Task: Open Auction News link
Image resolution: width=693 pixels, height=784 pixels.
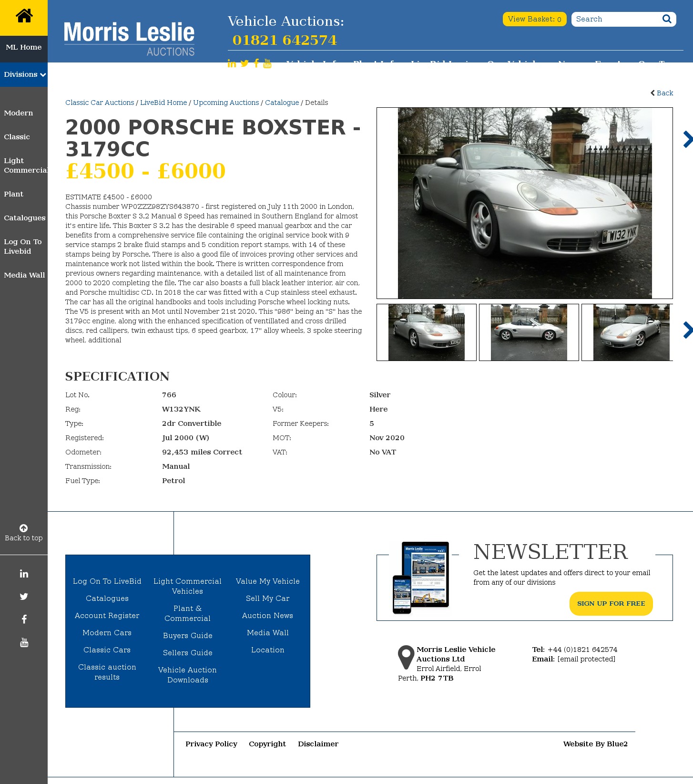Action: (x=268, y=616)
